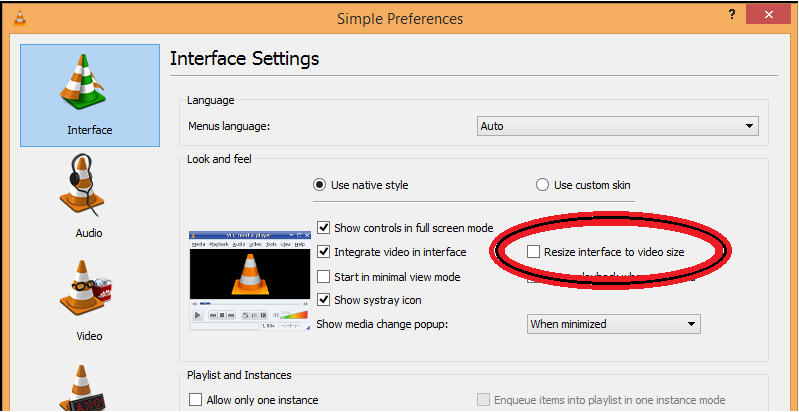Open the Menus language dropdown
The image size is (799, 412).
(x=617, y=126)
